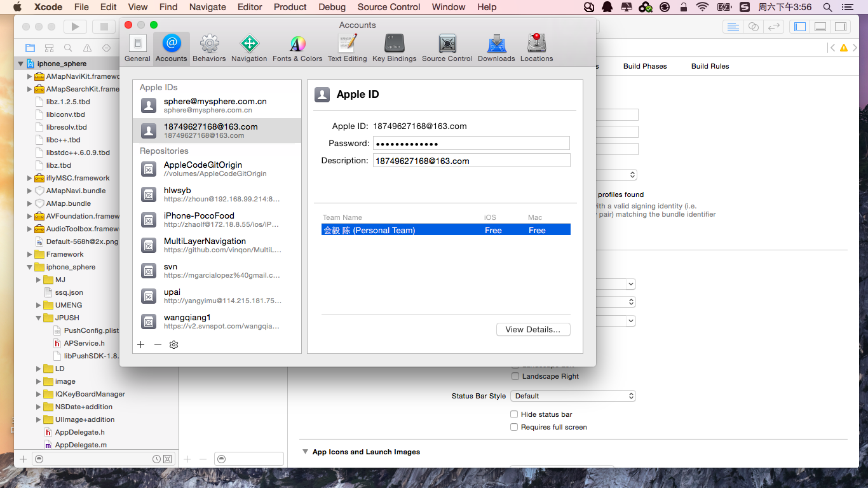868x488 pixels.
Task: Enable Requires full screen checkbox
Action: (515, 427)
